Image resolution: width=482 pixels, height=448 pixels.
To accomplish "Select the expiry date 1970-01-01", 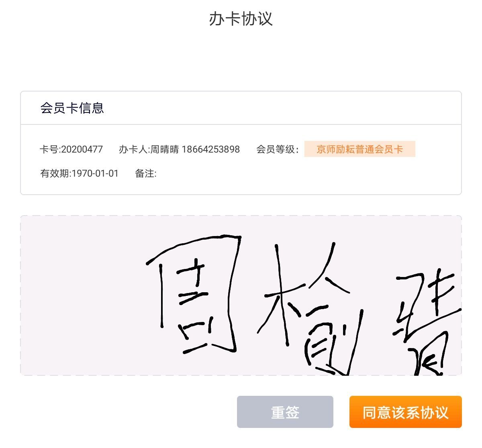I will [x=95, y=173].
